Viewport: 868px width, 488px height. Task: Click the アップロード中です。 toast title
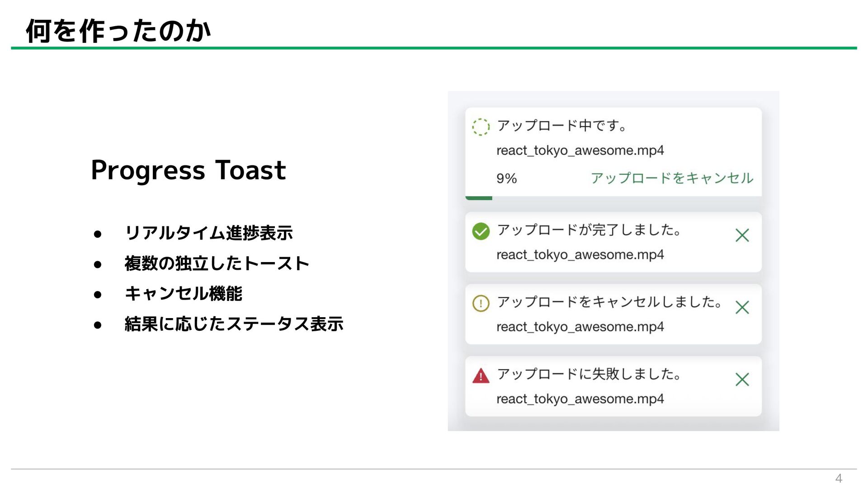tap(562, 126)
